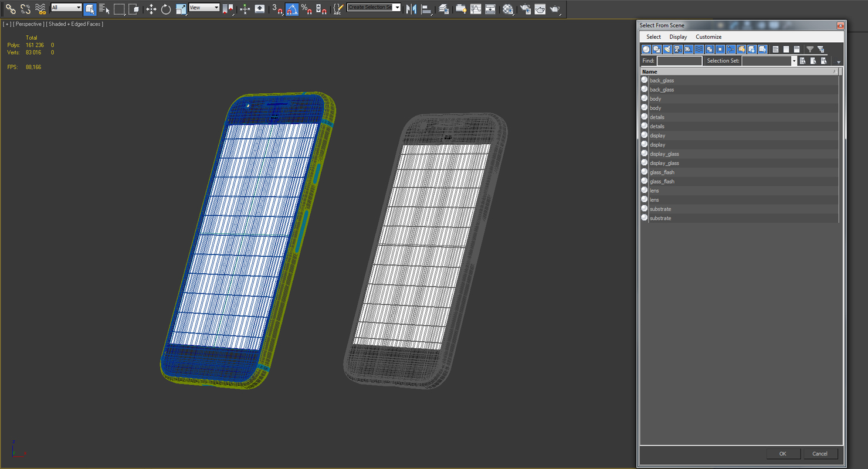Pick the Select and Scale tool
The width and height of the screenshot is (868, 469).
[181, 9]
